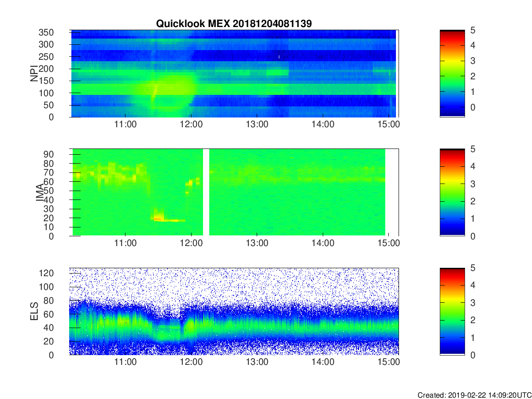This screenshot has width=532, height=399.
Task: Click the "Created: 2019-02-22 14:09:20UTC" timestamp
Action: tap(474, 395)
